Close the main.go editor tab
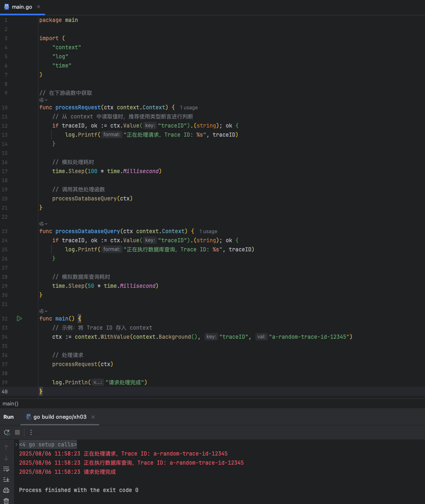The width and height of the screenshot is (425, 504). tap(38, 7)
